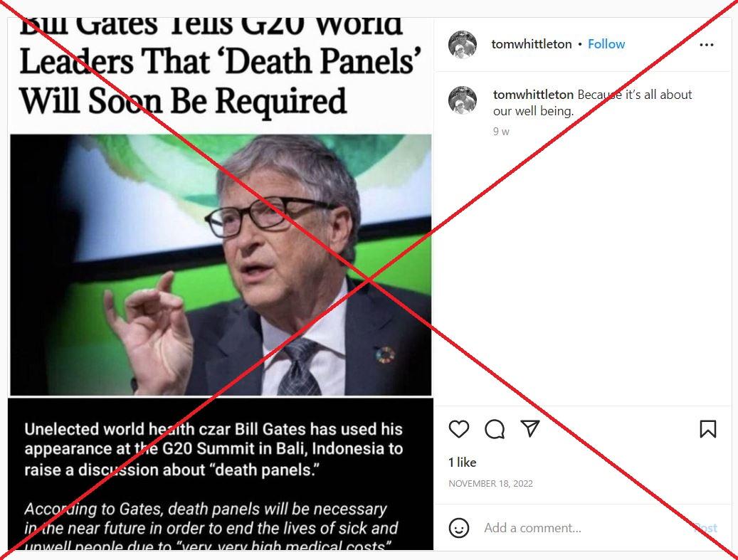
Task: Open comments via the speech bubble icon
Action: point(495,429)
